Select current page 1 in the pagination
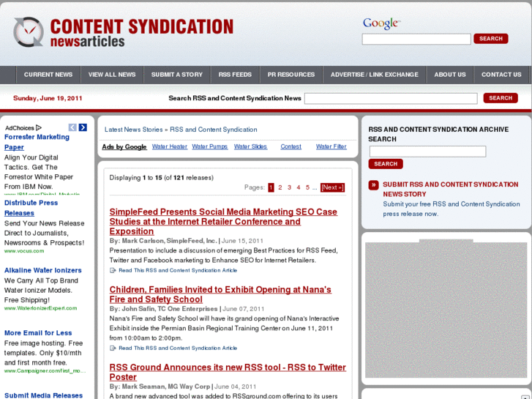Image resolution: width=532 pixels, height=399 pixels. coord(271,187)
